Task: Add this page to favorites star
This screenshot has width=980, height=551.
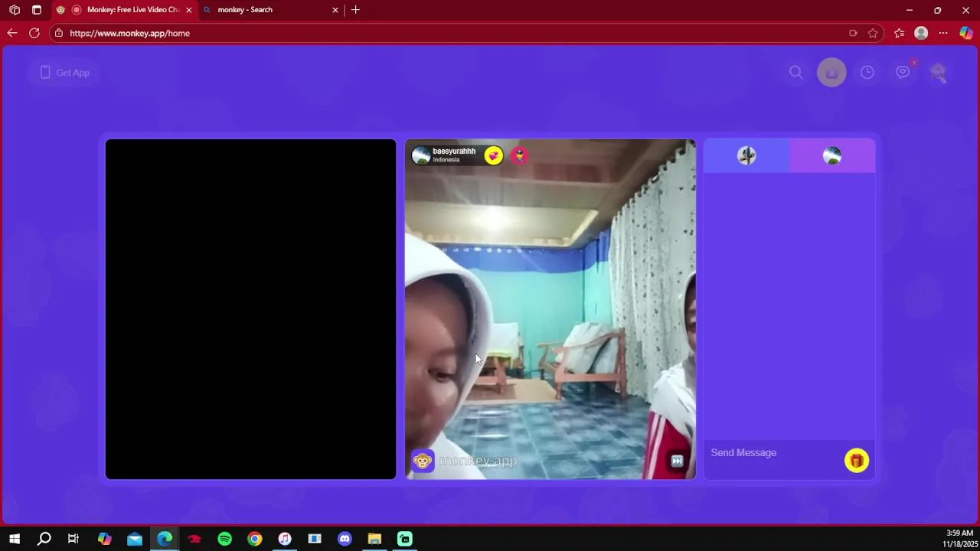Action: click(x=873, y=33)
